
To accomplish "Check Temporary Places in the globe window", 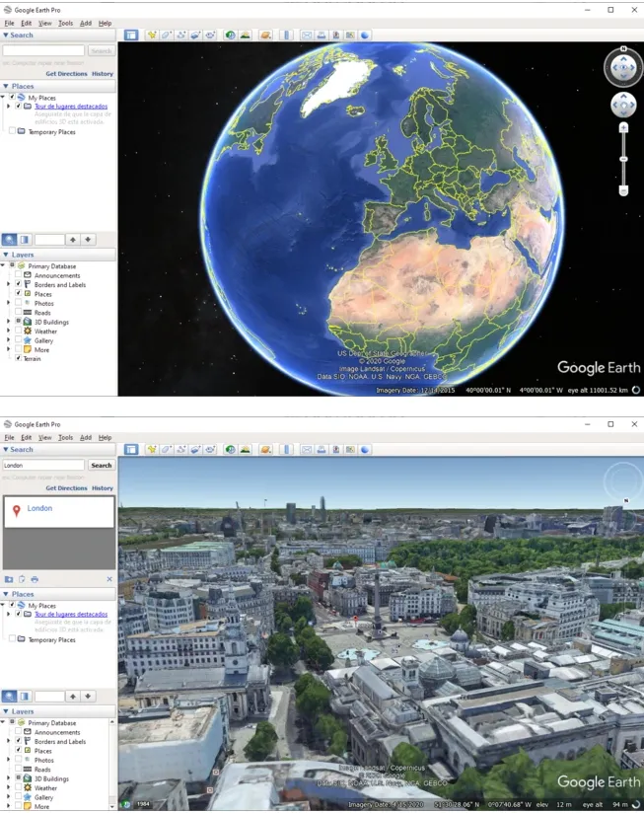I will pyautogui.click(x=12, y=131).
